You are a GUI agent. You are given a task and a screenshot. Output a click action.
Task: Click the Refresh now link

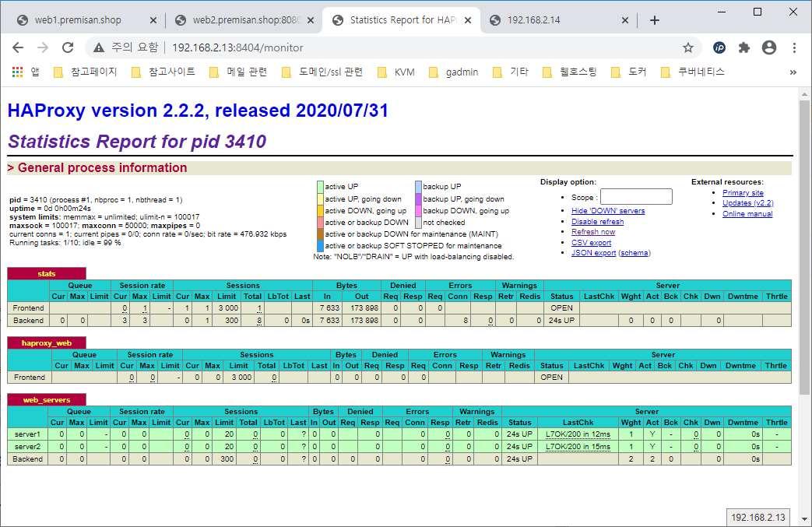point(593,232)
